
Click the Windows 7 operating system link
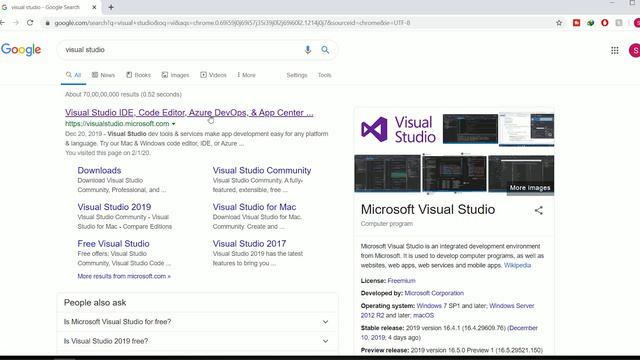click(x=431, y=306)
